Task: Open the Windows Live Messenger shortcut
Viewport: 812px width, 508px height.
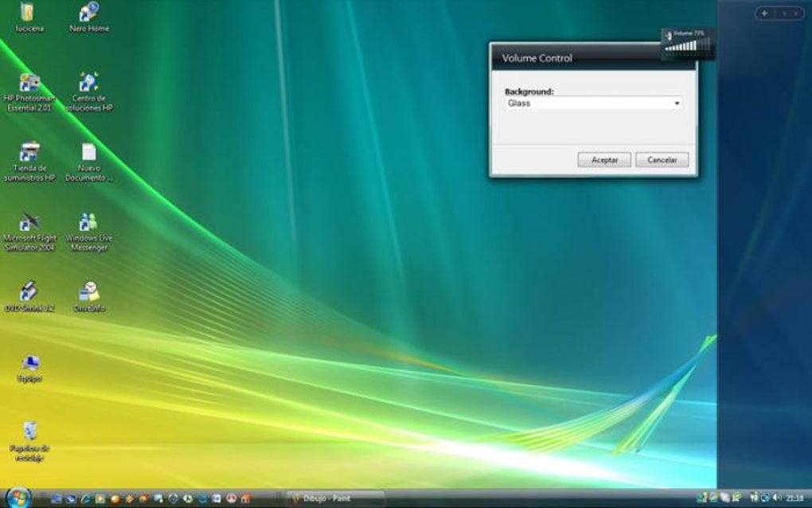Action: [89, 232]
